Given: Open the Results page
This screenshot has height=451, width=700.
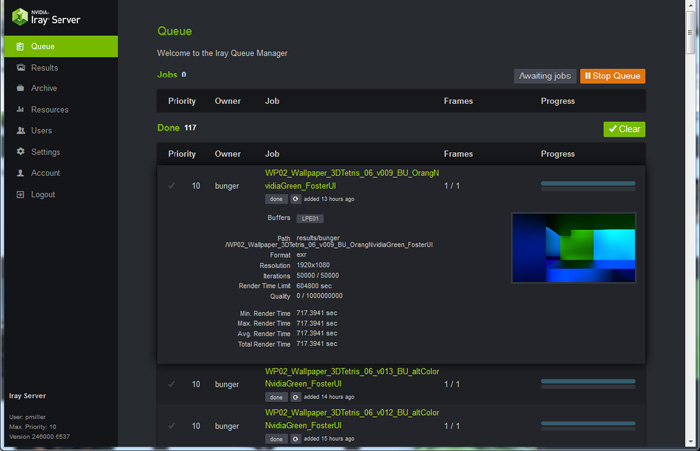Looking at the screenshot, I should (44, 68).
